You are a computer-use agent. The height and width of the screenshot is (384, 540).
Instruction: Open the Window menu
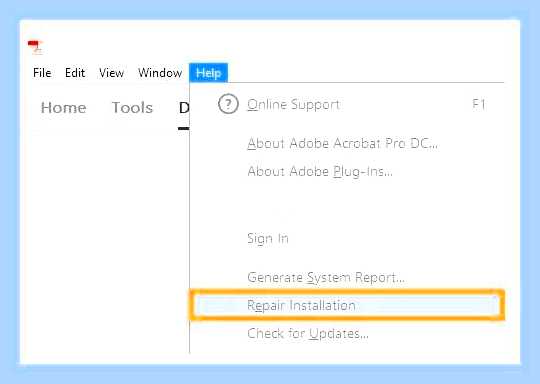click(160, 73)
